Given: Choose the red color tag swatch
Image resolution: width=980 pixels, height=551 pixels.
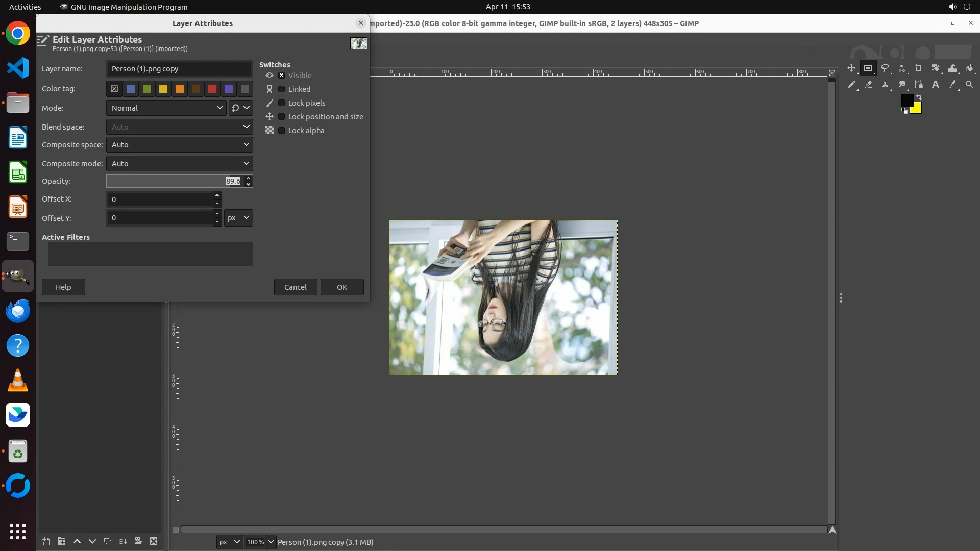Looking at the screenshot, I should pos(212,89).
